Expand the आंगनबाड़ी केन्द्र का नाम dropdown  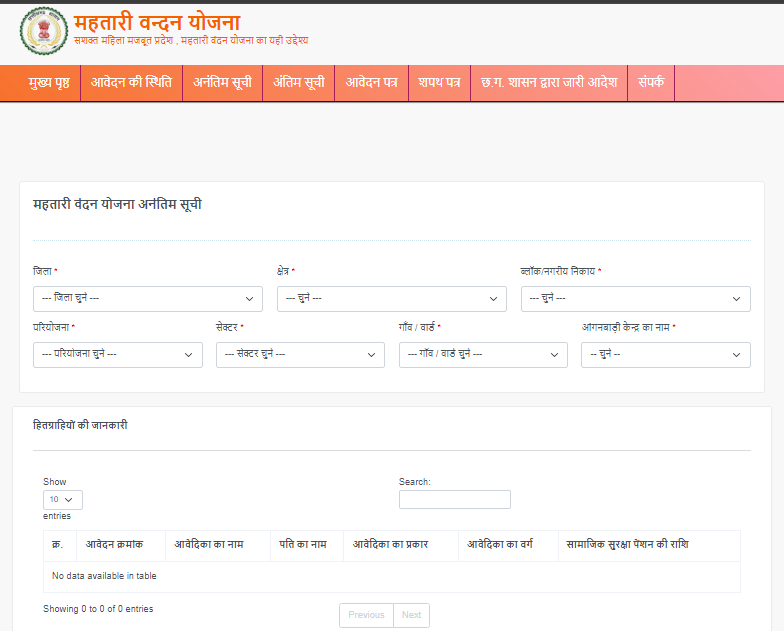[666, 354]
